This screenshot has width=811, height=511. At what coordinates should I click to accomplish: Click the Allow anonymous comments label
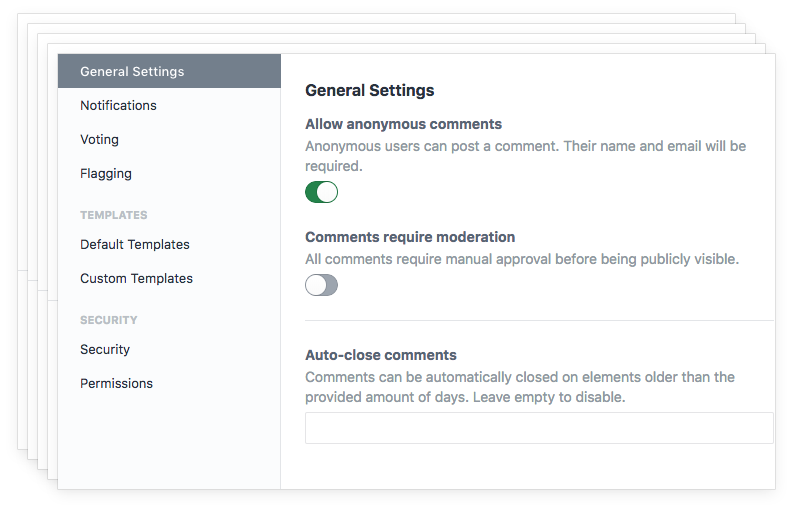click(403, 124)
